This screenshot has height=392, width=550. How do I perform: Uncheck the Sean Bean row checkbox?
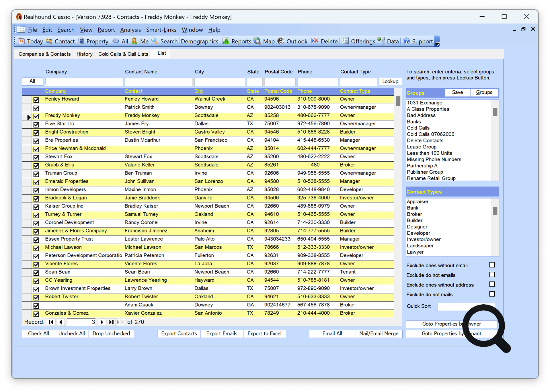[x=36, y=273]
